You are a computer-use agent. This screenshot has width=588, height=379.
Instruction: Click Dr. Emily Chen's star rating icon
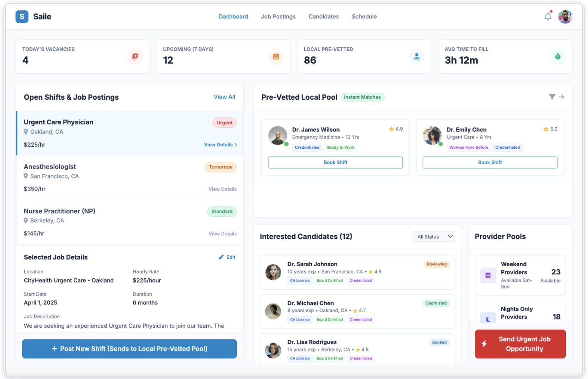click(x=546, y=129)
